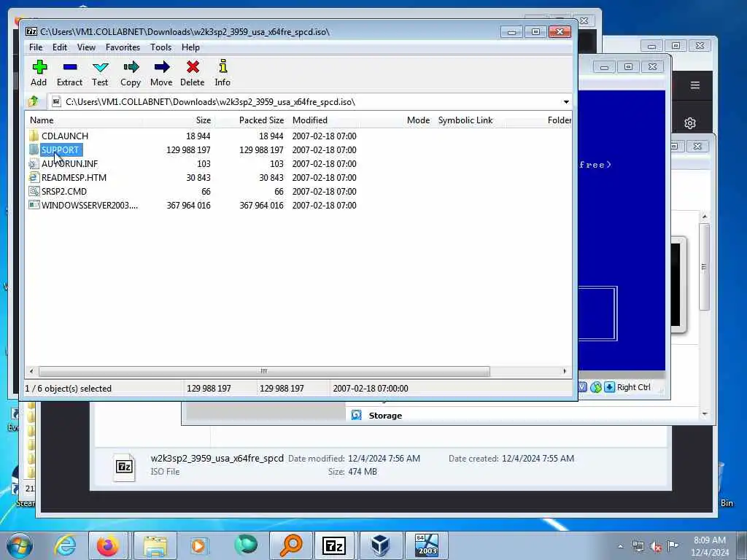Viewport: 747px width, 560px height.
Task: Click the right arrow of horizontal scrollbar
Action: click(x=565, y=371)
